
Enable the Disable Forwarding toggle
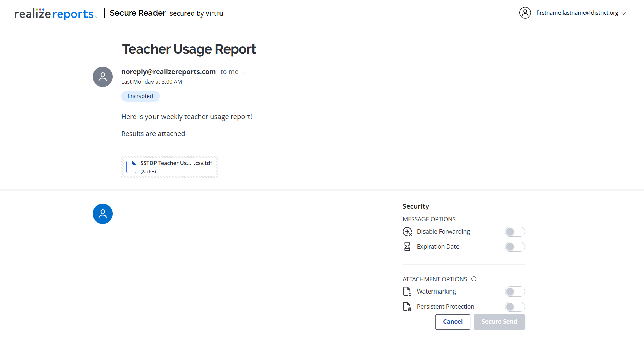click(x=515, y=232)
